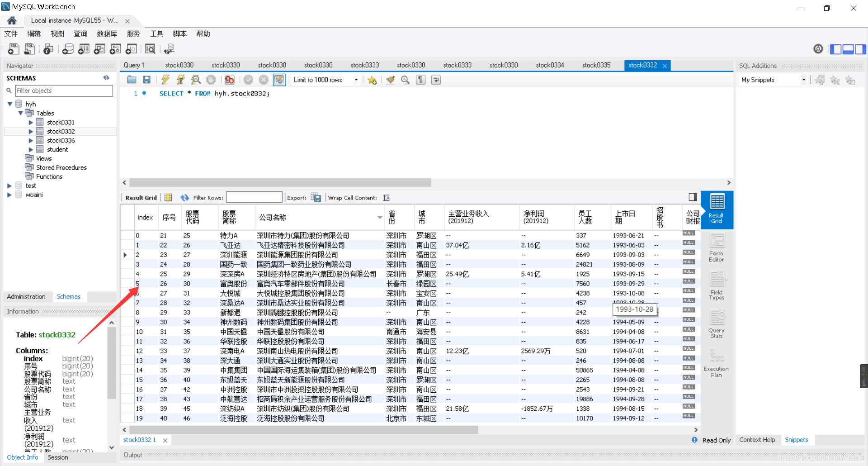The image size is (868, 466).
Task: Expand the stock0336 table node
Action: click(x=31, y=140)
